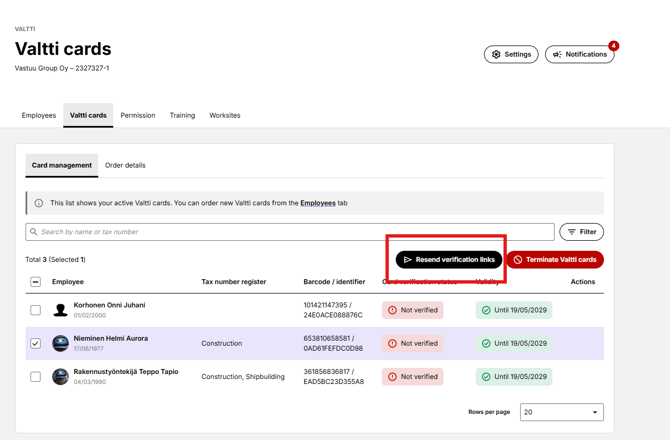Select the Card management sub-tab
This screenshot has height=440, width=670.
pos(62,165)
